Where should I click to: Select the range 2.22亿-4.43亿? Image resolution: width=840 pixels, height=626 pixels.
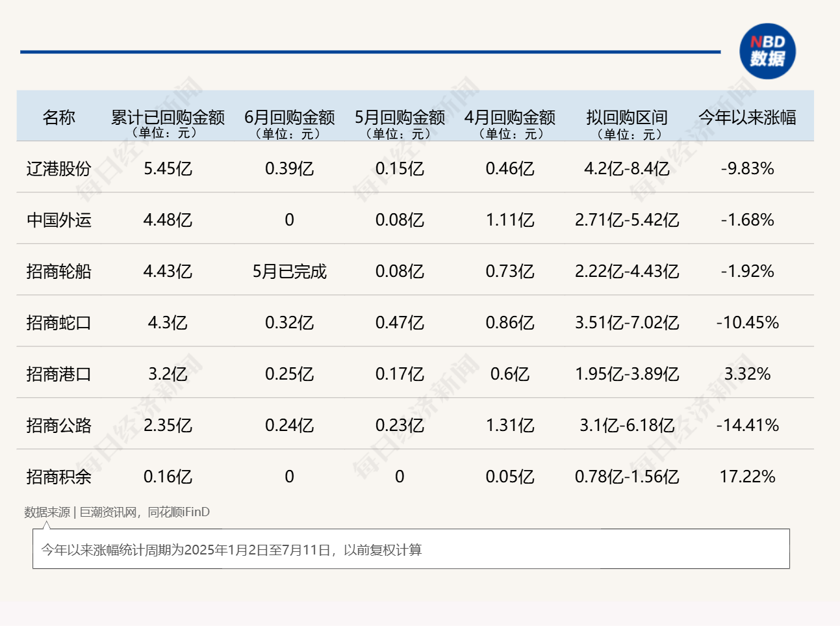[627, 272]
